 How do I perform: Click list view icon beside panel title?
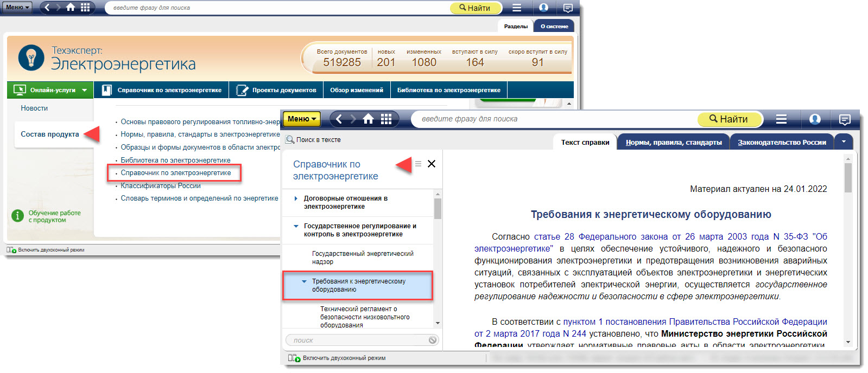[x=418, y=163]
